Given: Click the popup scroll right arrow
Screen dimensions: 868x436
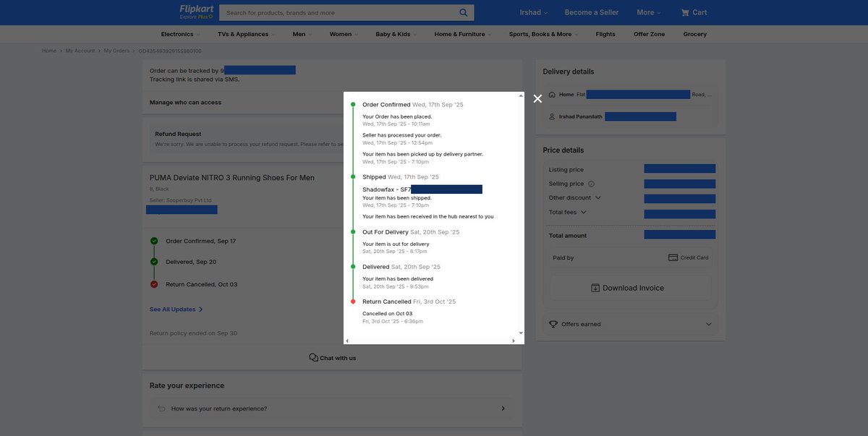Looking at the screenshot, I should point(514,341).
